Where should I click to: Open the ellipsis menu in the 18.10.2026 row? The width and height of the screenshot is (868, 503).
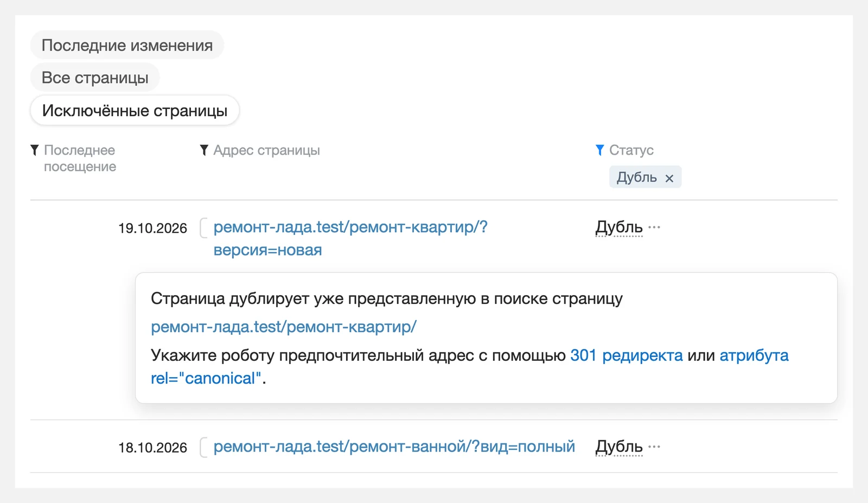tap(654, 447)
